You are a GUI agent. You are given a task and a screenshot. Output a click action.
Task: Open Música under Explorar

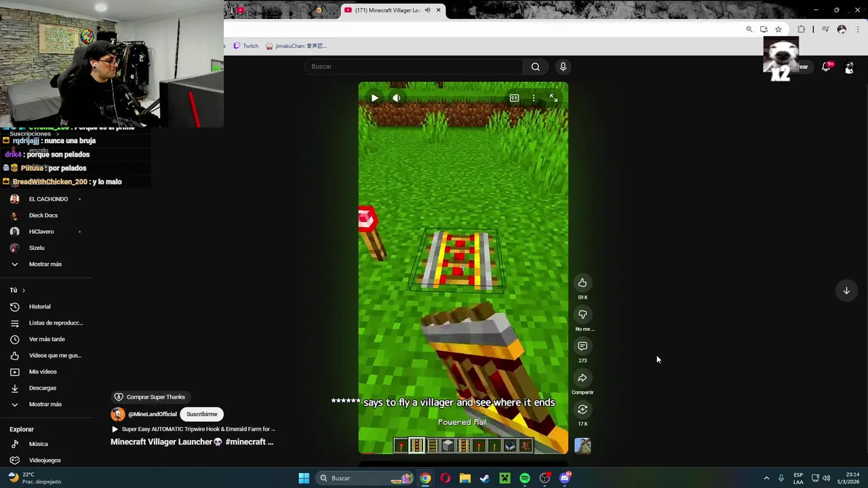click(37, 444)
